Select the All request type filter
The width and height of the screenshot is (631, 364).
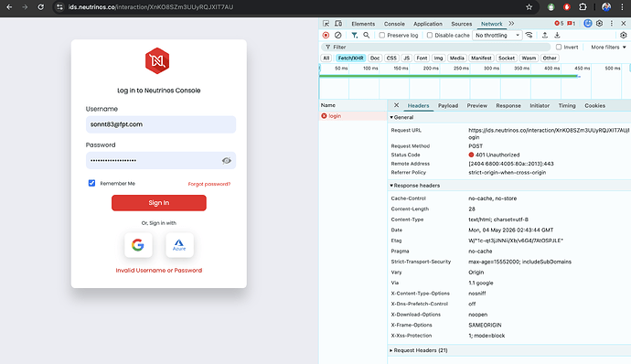(x=326, y=58)
